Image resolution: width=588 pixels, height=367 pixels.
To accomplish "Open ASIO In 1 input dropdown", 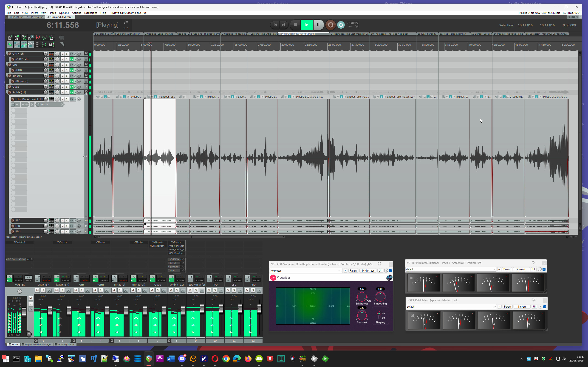I will click(x=62, y=105).
